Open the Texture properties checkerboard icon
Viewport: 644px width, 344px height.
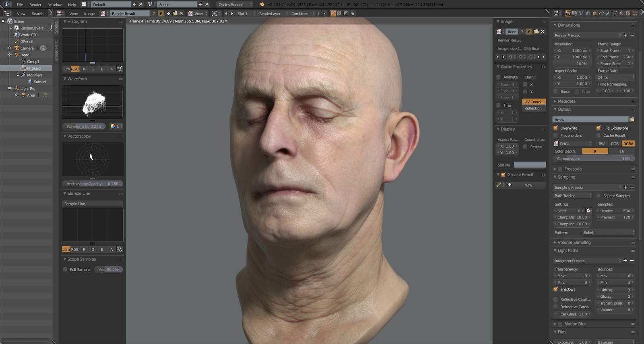tap(628, 13)
